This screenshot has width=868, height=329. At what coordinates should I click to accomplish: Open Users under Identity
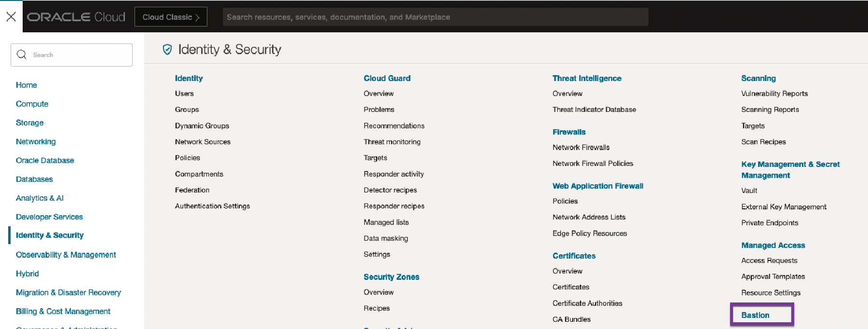pyautogui.click(x=184, y=94)
